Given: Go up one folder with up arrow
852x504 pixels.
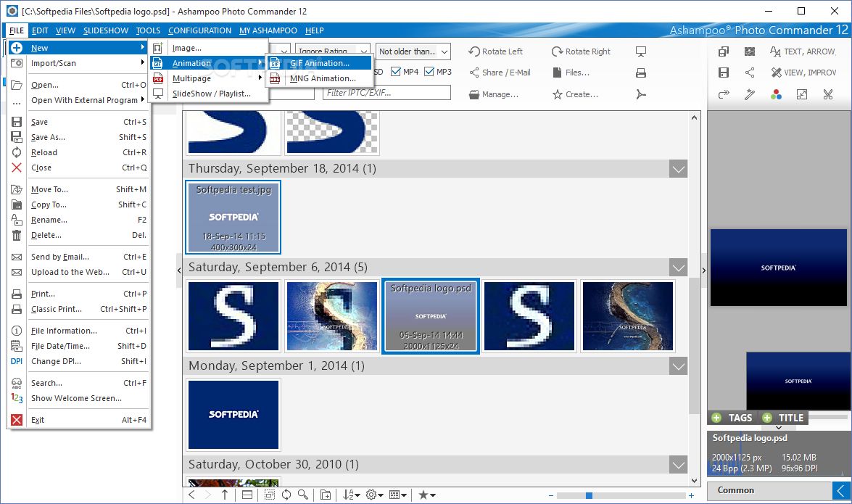Looking at the screenshot, I should (x=225, y=495).
